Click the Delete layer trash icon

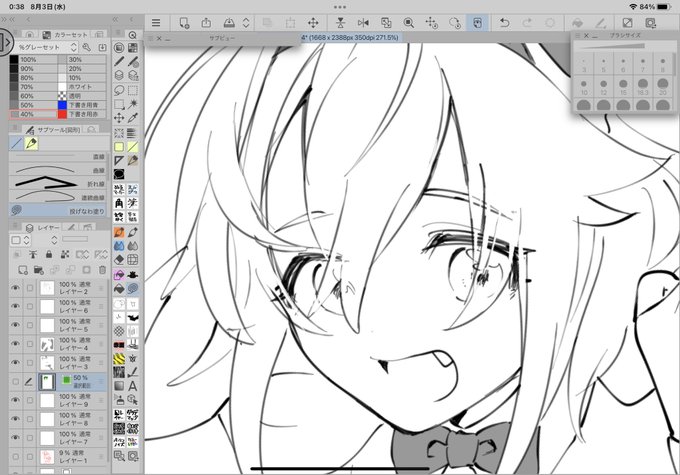102,270
